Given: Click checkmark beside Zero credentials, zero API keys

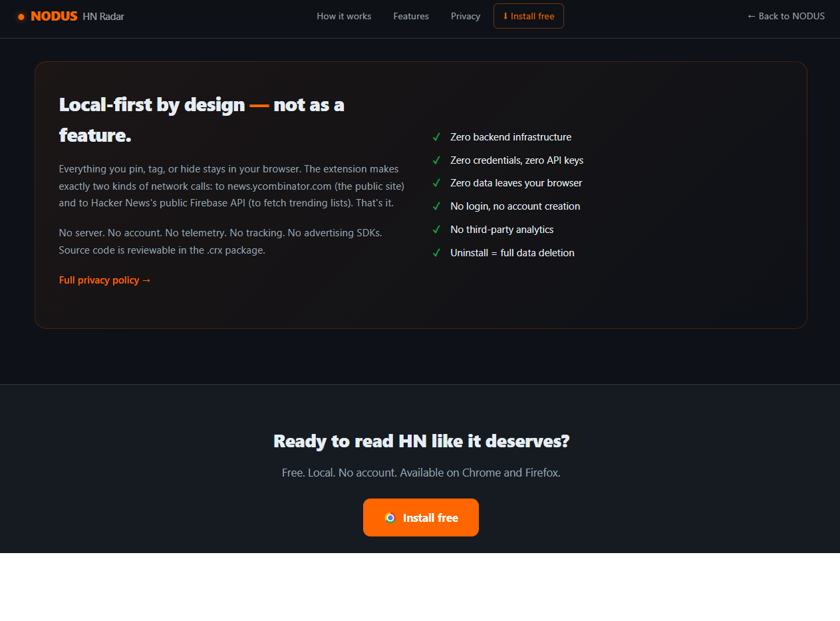Looking at the screenshot, I should (436, 160).
